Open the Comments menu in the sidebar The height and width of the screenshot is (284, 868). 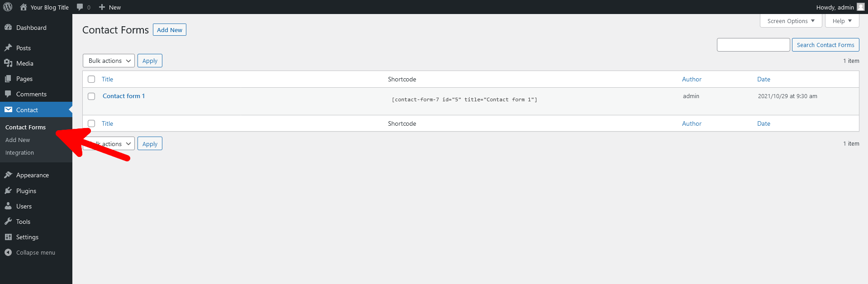click(36, 94)
